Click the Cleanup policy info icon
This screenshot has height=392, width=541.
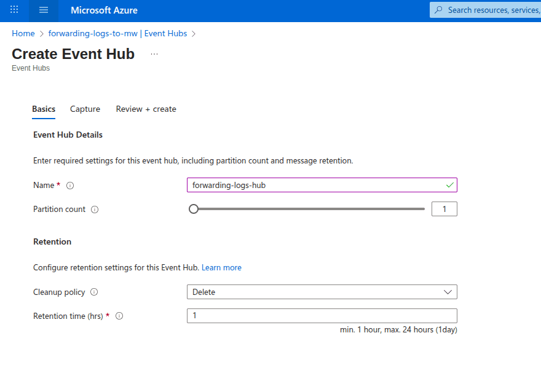click(x=94, y=292)
